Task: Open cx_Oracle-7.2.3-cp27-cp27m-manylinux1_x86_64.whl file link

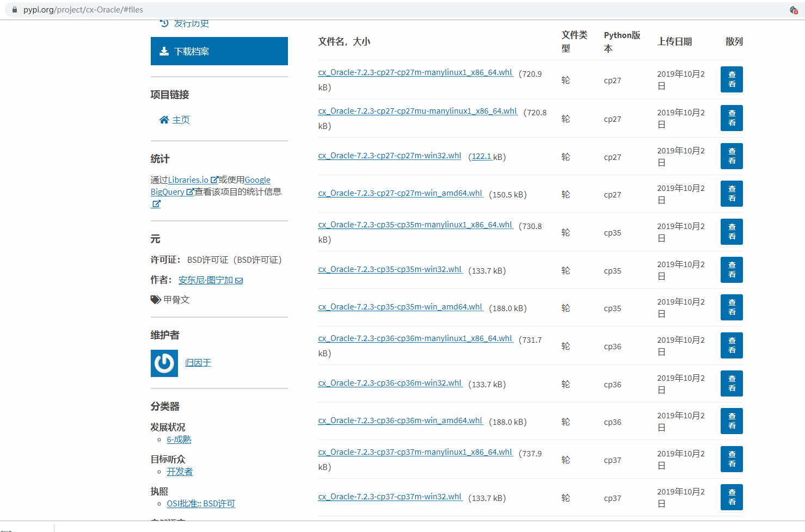Action: click(415, 72)
